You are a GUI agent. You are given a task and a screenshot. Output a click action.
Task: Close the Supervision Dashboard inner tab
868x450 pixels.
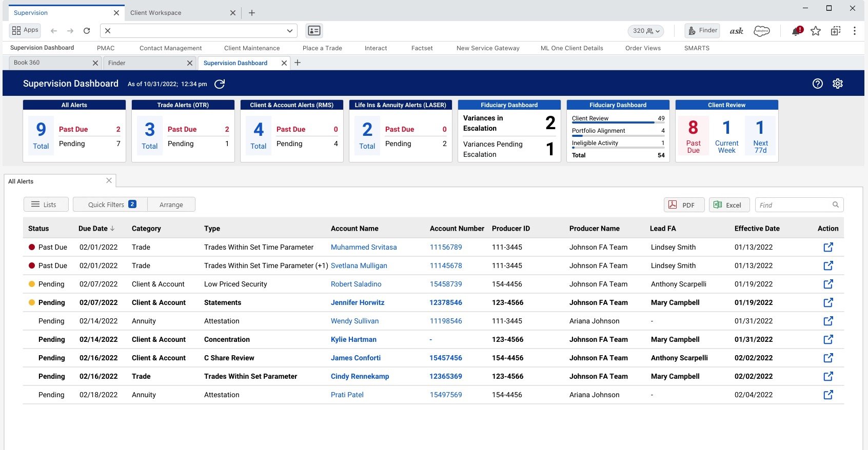point(284,63)
